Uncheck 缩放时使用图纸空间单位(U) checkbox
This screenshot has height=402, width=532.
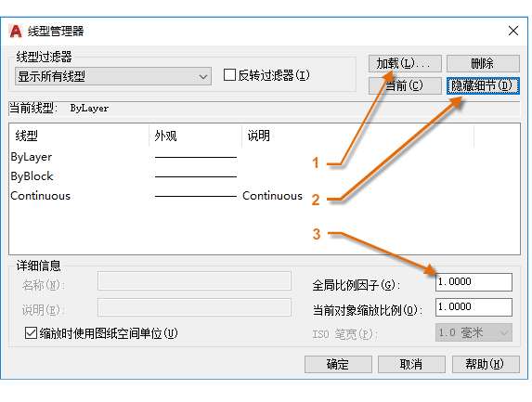pyautogui.click(x=31, y=333)
